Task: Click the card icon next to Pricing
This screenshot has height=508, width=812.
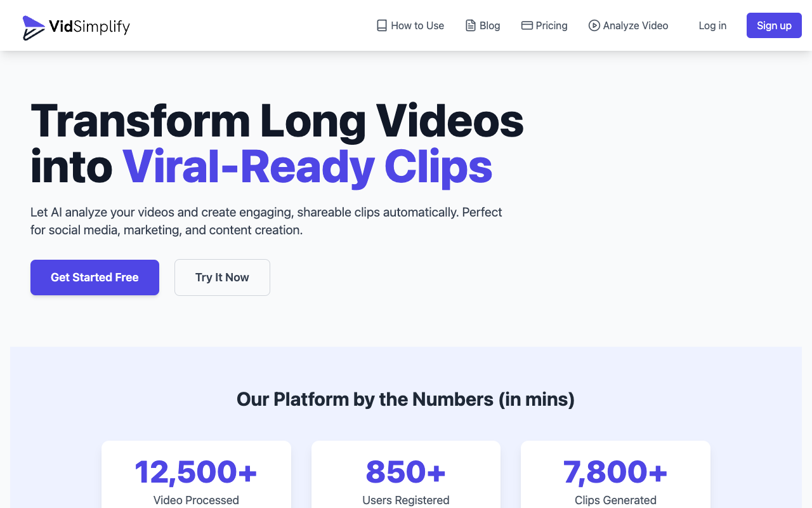Action: point(527,25)
